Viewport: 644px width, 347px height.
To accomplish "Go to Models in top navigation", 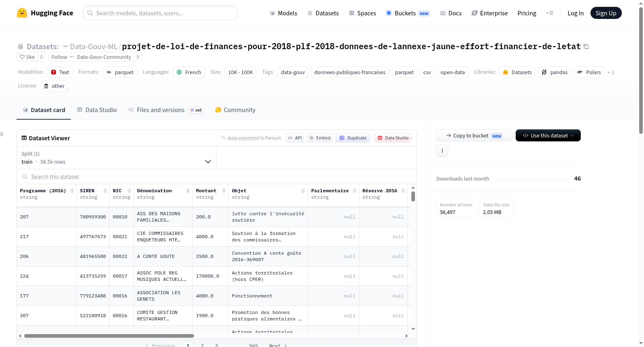I will [x=283, y=13].
